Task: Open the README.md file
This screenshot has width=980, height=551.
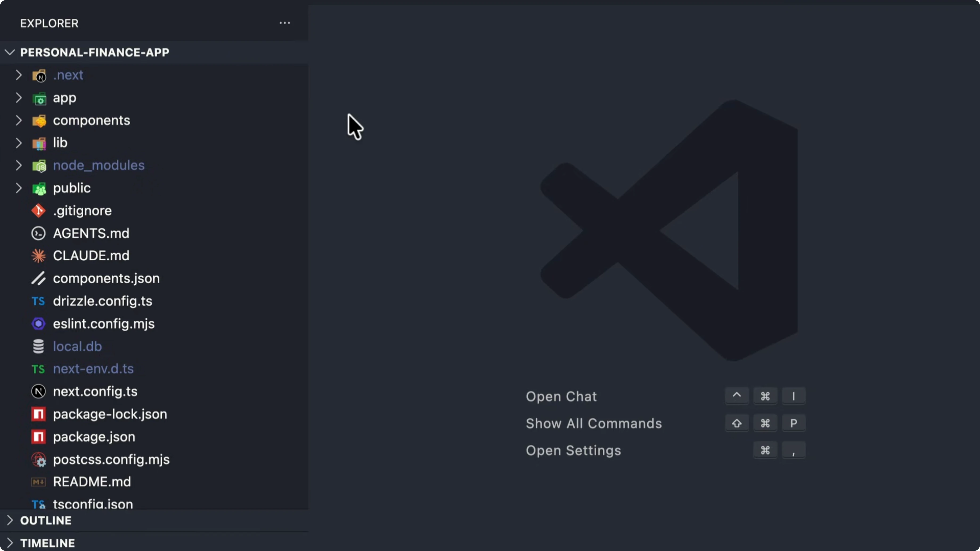Action: point(92,482)
